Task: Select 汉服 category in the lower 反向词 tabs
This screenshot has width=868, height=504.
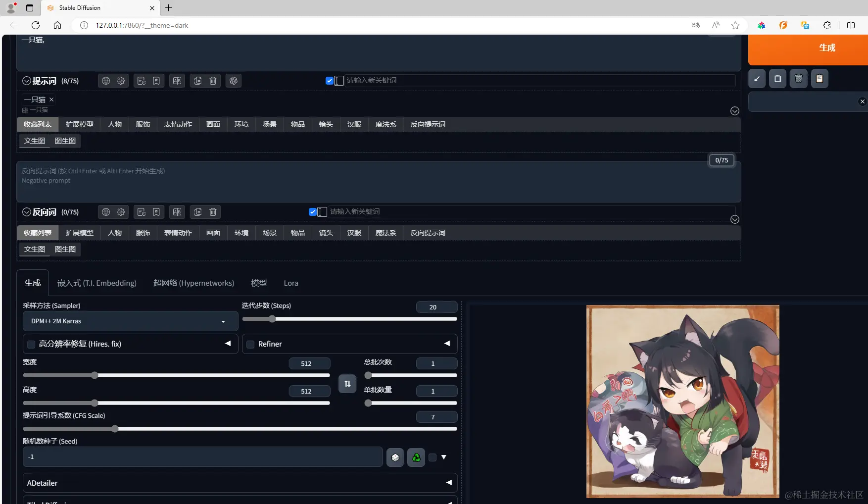Action: 354,233
